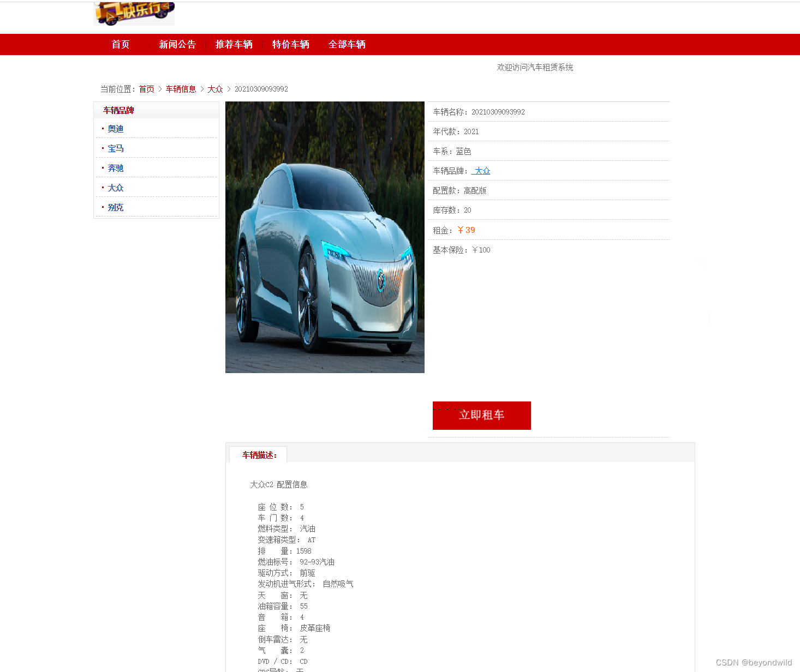The image size is (800, 672).
Task: Click the 油箱容量：55 line
Action: pyautogui.click(x=283, y=606)
